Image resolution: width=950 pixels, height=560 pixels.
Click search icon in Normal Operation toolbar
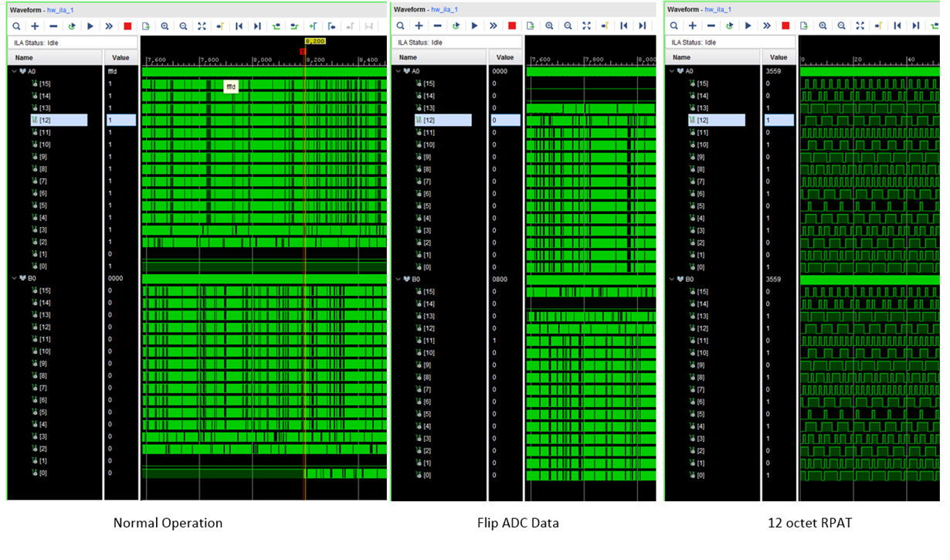[16, 25]
